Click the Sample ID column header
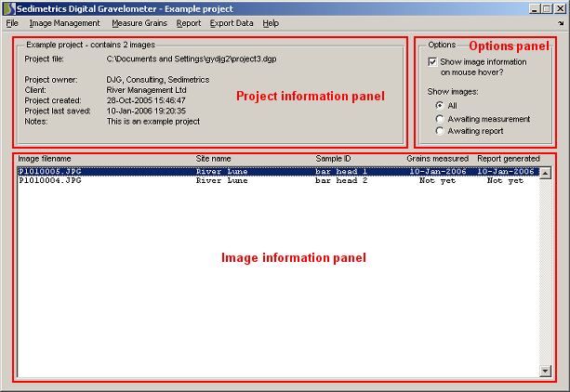Viewport: 570px width, 392px height. coord(333,159)
